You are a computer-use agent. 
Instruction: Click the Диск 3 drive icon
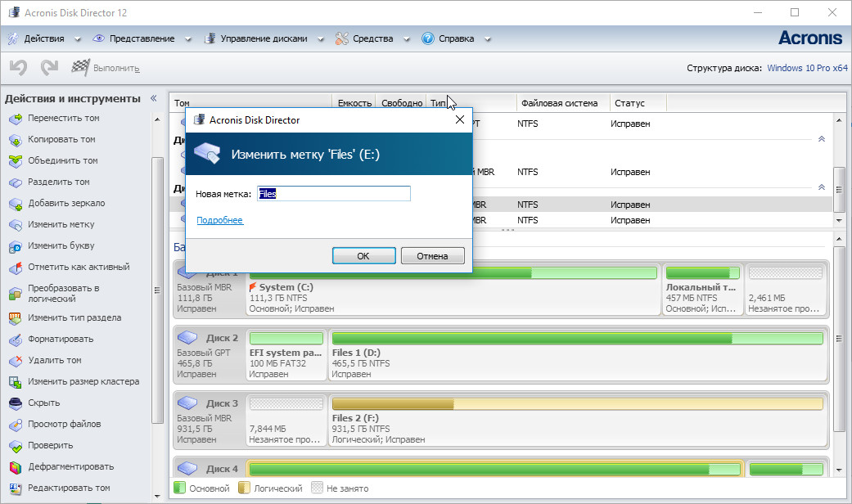pos(187,403)
